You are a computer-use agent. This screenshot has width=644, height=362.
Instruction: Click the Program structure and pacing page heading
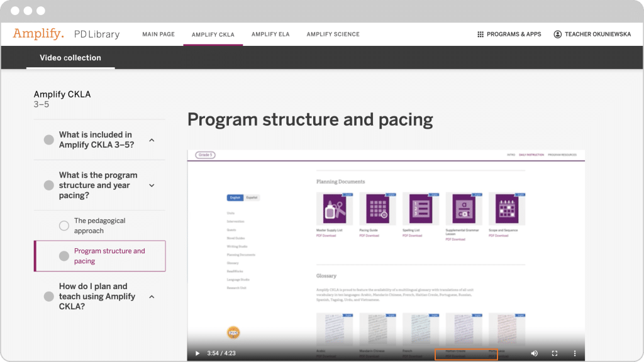click(x=310, y=119)
